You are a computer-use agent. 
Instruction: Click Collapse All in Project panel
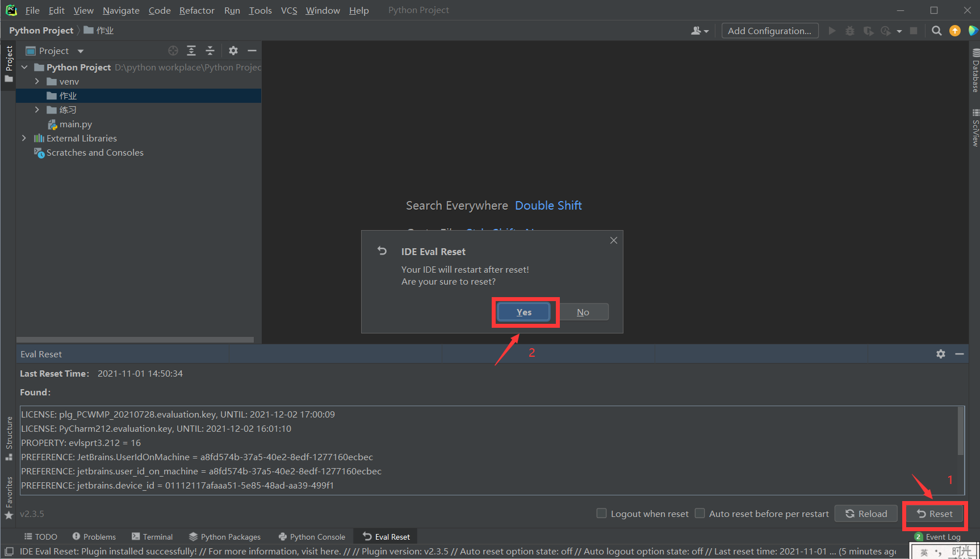[x=210, y=51]
